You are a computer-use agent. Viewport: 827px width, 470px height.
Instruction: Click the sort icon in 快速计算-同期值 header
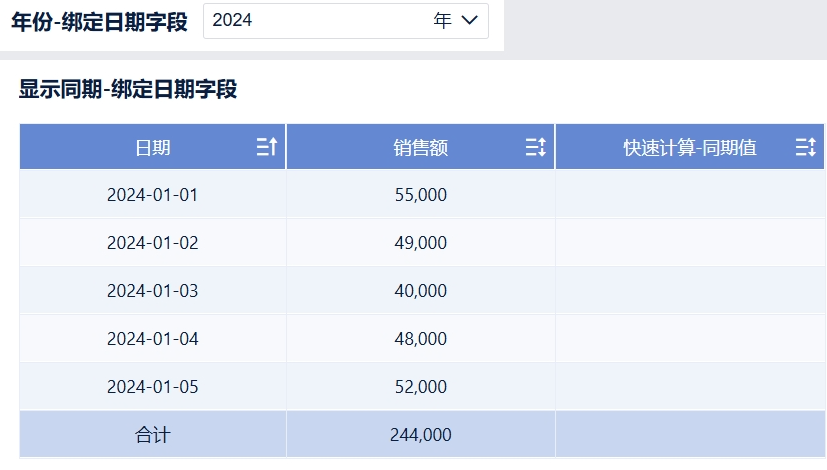[x=805, y=147]
